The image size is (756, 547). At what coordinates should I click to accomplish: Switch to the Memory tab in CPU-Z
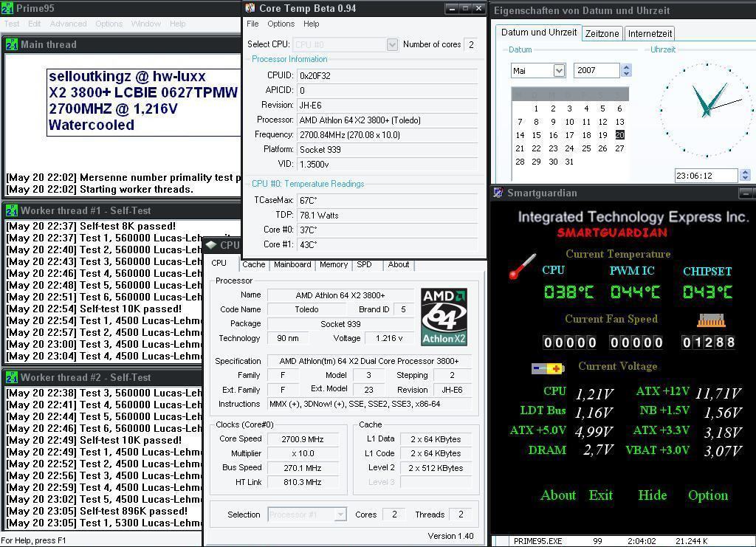click(333, 264)
